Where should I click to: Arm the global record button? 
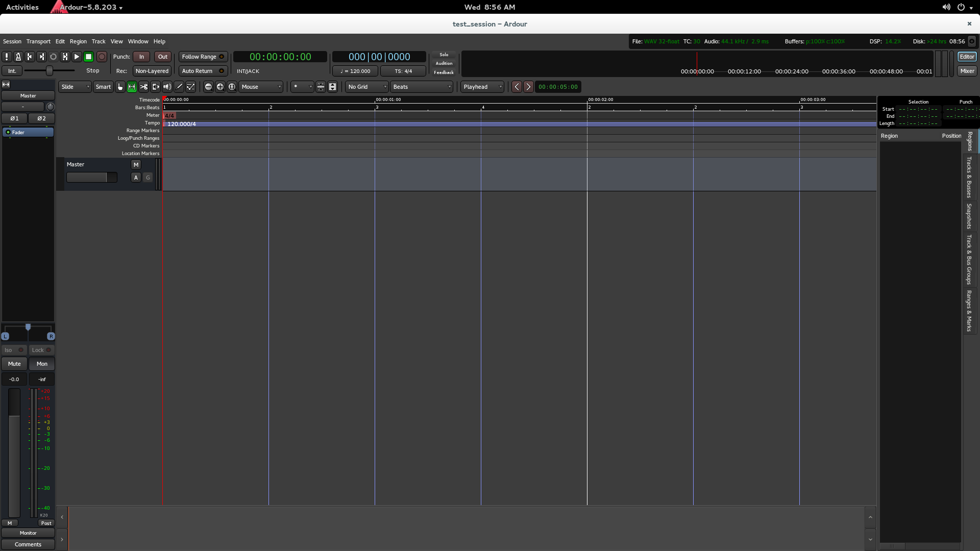coord(102,57)
